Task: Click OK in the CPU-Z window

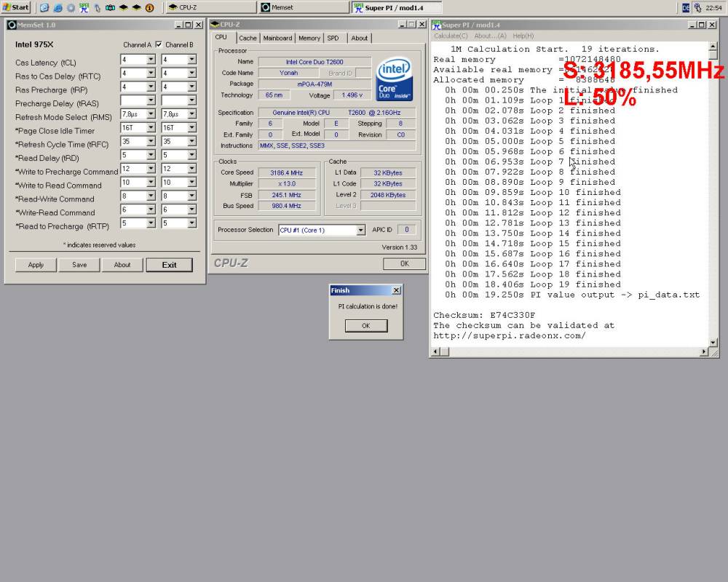Action: (404, 263)
